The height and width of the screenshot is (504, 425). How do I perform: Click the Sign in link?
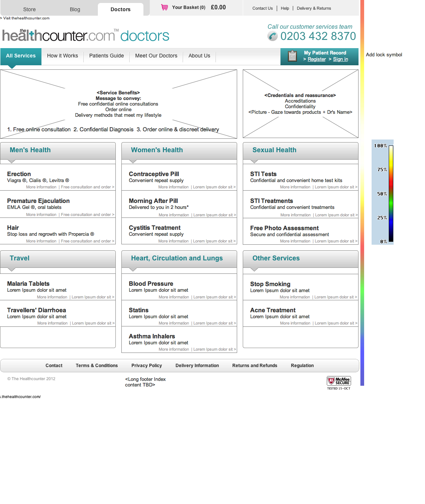340,59
